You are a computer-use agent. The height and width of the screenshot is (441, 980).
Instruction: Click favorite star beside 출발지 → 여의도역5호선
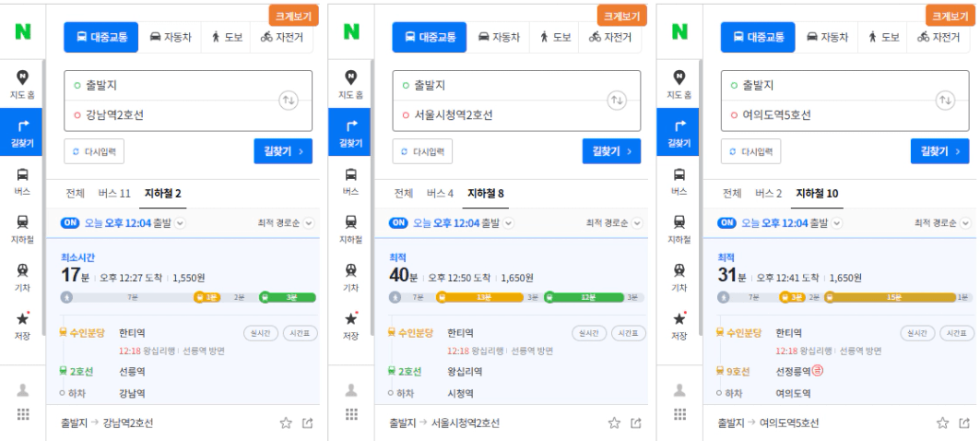point(942,423)
